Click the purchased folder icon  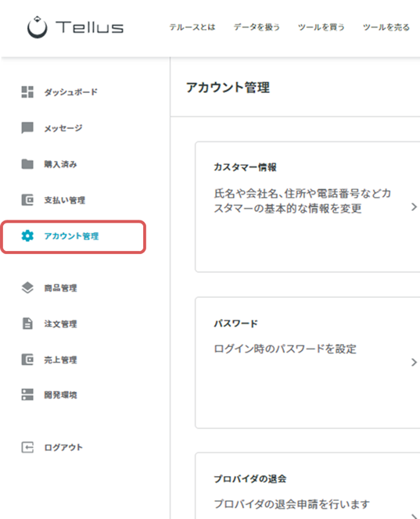point(27,164)
